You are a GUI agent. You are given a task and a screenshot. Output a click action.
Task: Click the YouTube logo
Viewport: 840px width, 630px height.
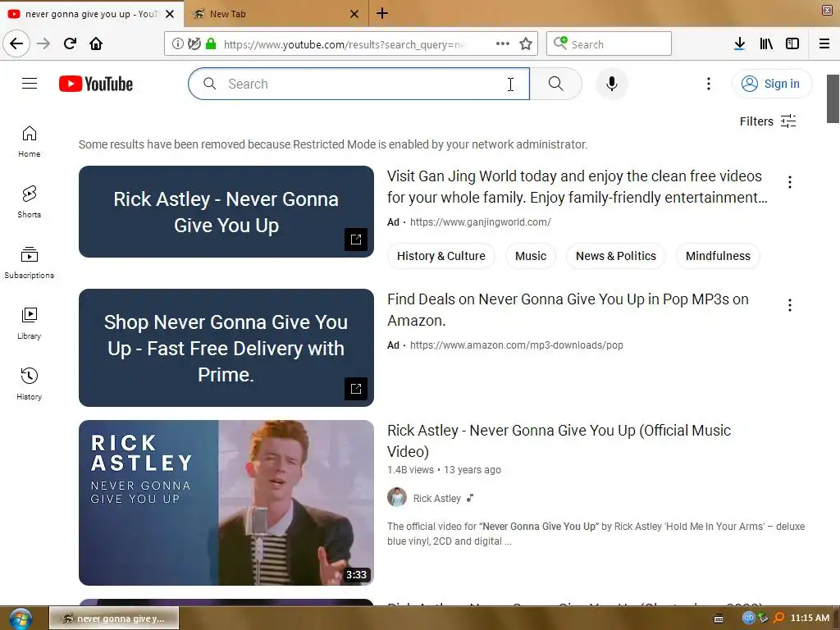click(x=96, y=84)
